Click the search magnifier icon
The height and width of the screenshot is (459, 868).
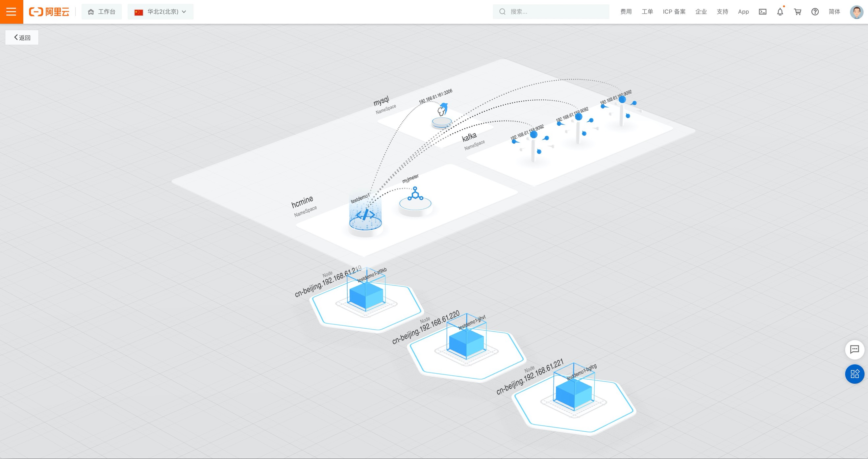[x=502, y=12]
